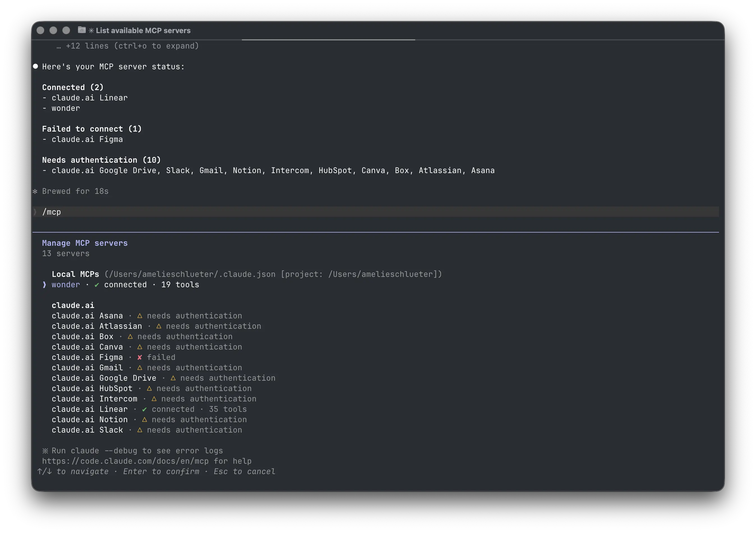
Task: Click the white bullet before 'Here's your MCP'
Action: (x=36, y=66)
